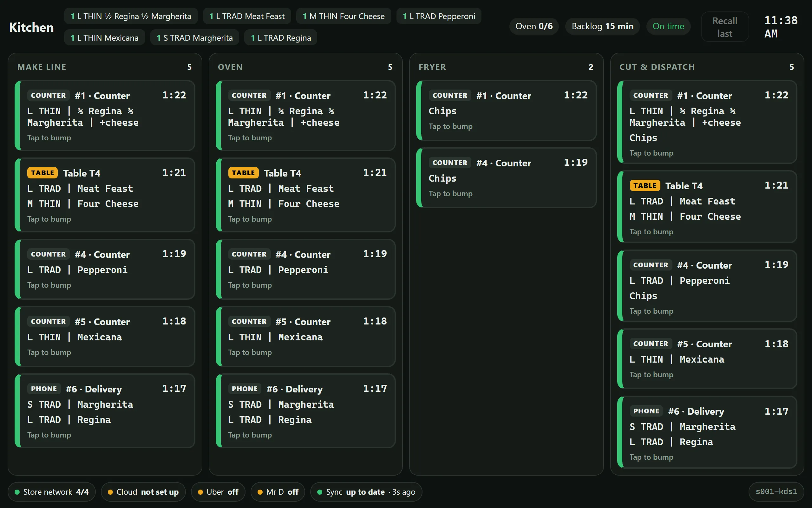Bump Make Line #5 Counter Mexicana card
Image resolution: width=812 pixels, height=508 pixels.
click(105, 336)
